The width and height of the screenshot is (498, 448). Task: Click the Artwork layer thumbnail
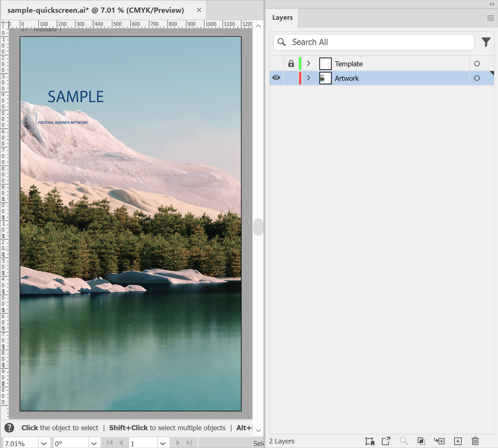coord(325,78)
